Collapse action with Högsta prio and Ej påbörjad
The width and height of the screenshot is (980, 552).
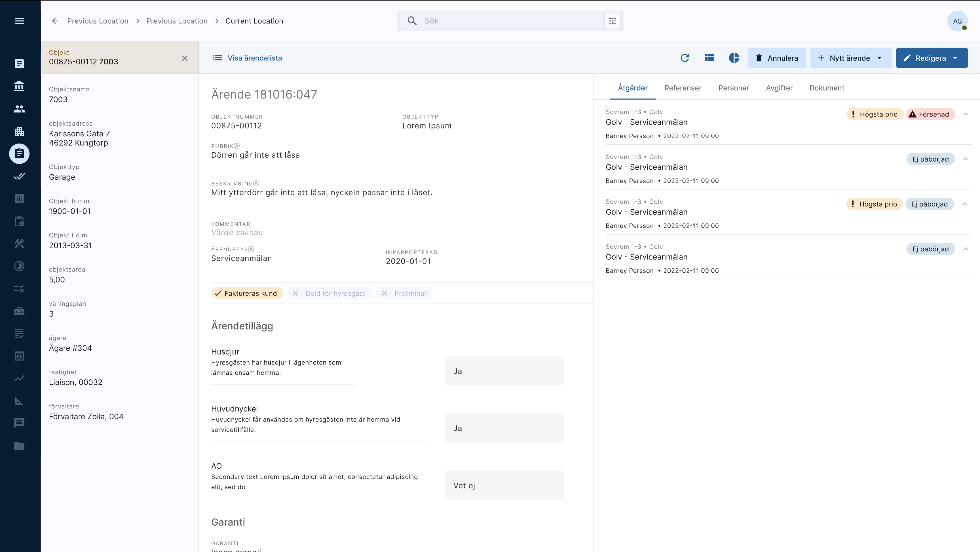965,204
